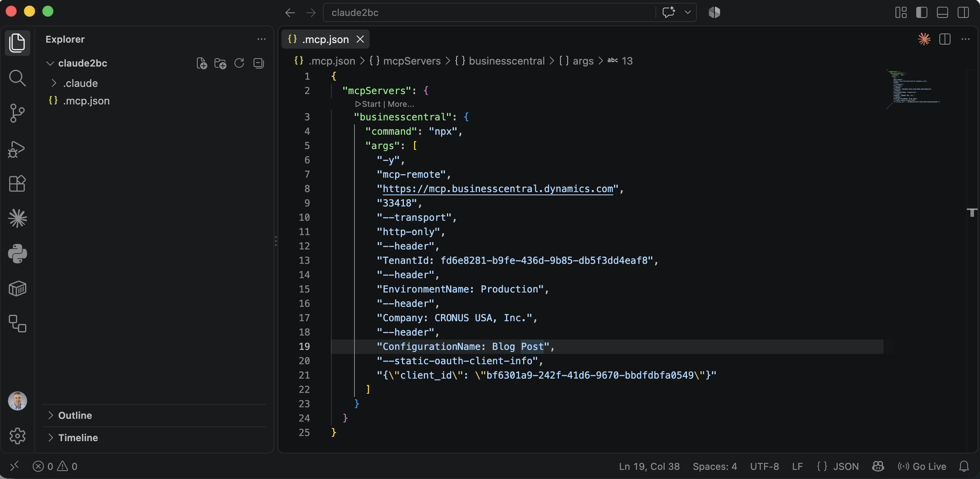Change indentation Spaces: 4
The image size is (980, 479).
tap(715, 466)
